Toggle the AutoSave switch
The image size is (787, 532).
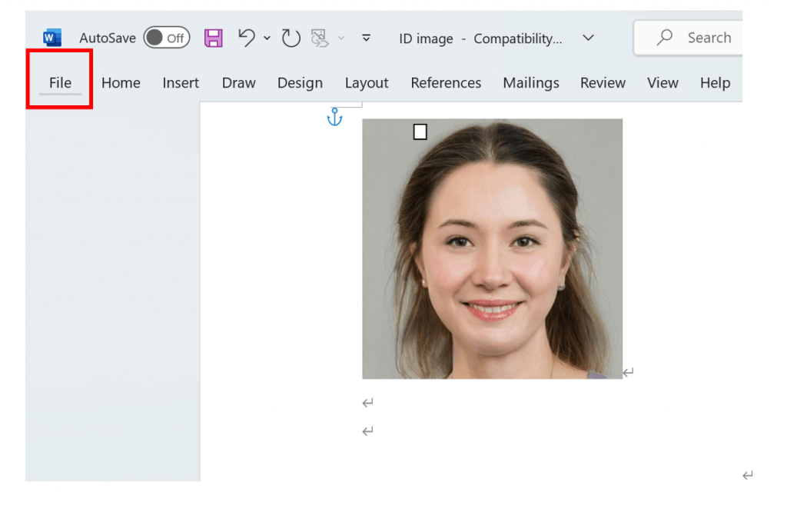click(167, 38)
